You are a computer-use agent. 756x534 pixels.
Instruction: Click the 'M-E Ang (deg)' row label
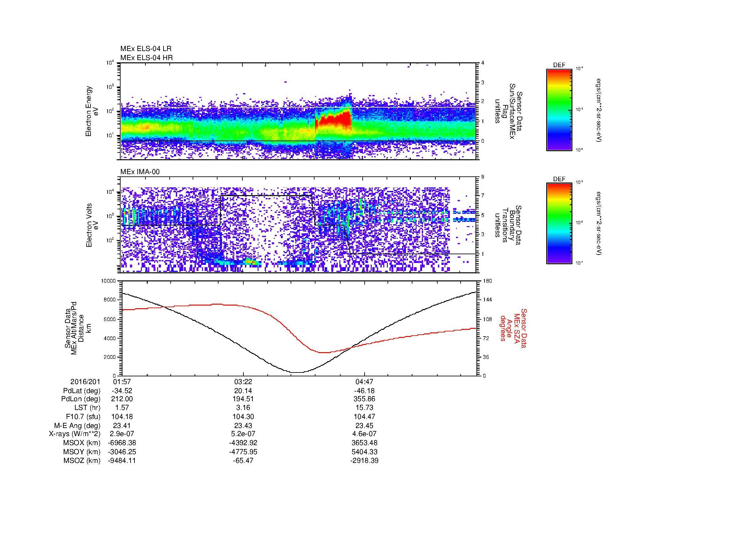(77, 425)
